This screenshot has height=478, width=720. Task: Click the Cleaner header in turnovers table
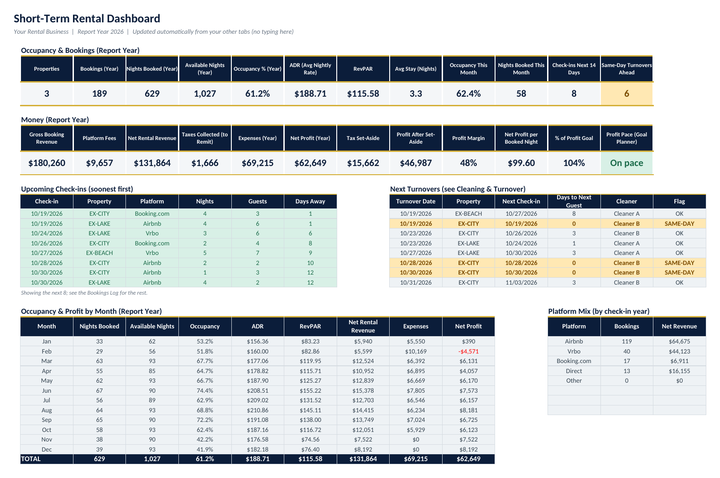click(626, 201)
